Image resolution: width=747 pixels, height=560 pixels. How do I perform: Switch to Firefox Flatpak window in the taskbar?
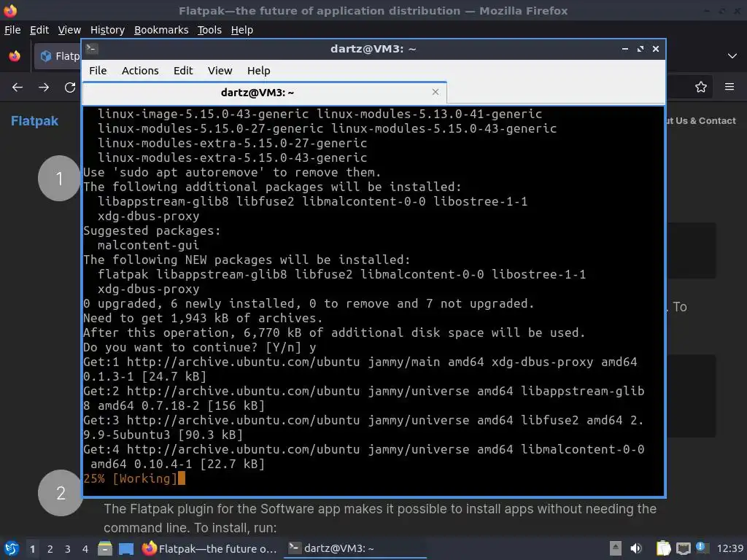tap(209, 548)
